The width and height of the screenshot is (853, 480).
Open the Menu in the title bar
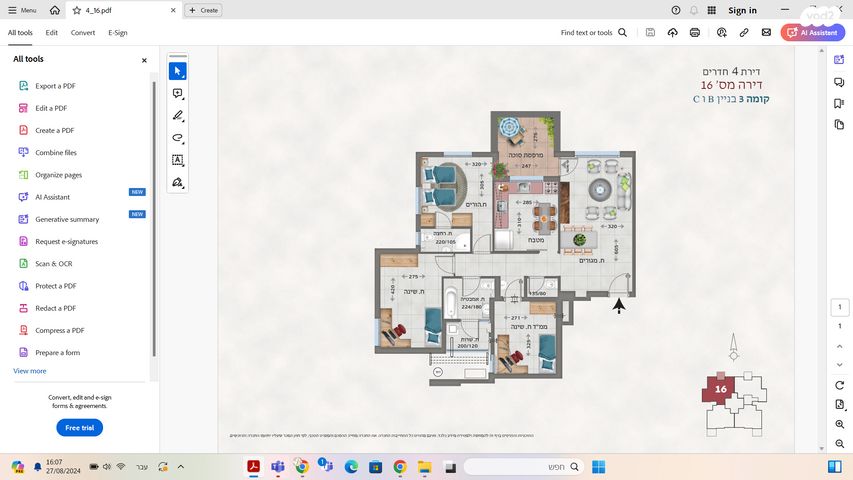[22, 10]
